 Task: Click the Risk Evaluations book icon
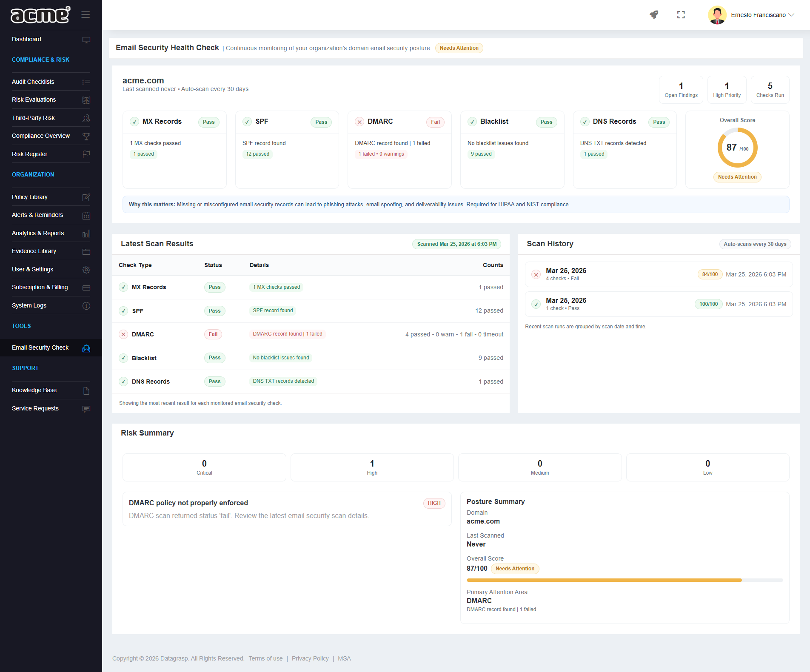pos(86,100)
